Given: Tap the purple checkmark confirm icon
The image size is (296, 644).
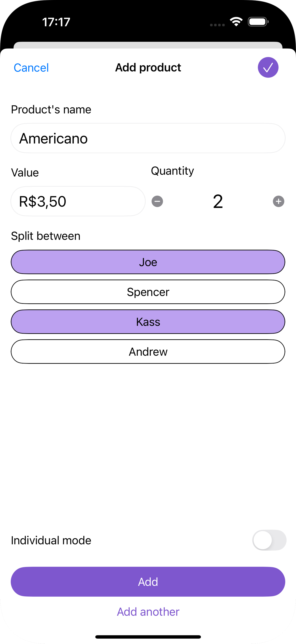Looking at the screenshot, I should pos(268,68).
